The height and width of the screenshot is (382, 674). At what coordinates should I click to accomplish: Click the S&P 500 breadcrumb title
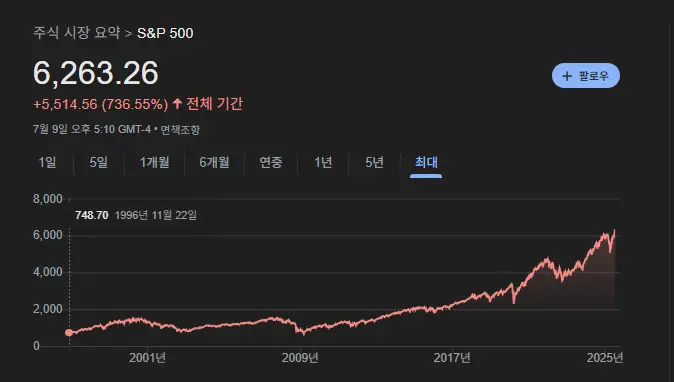[165, 33]
